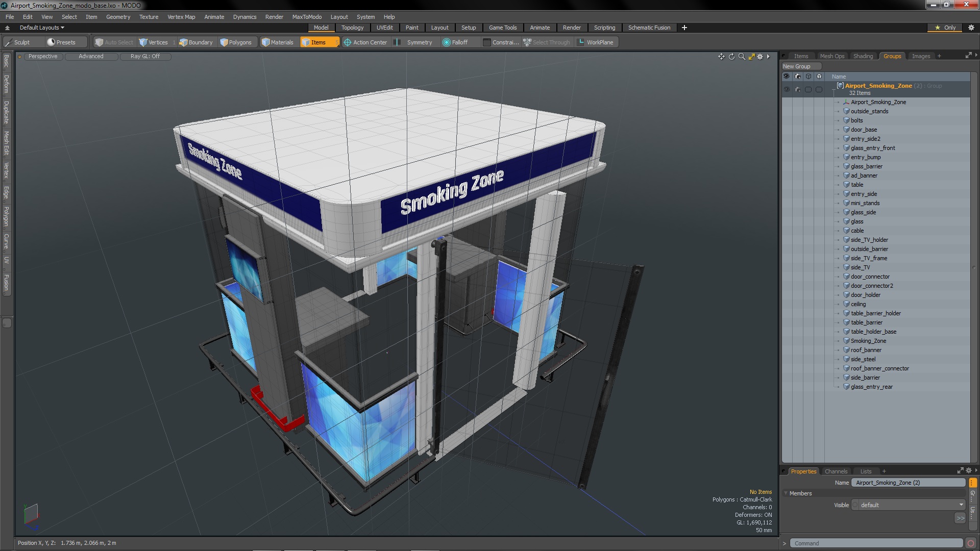
Task: Switch to Boundary selection mode
Action: pos(196,42)
